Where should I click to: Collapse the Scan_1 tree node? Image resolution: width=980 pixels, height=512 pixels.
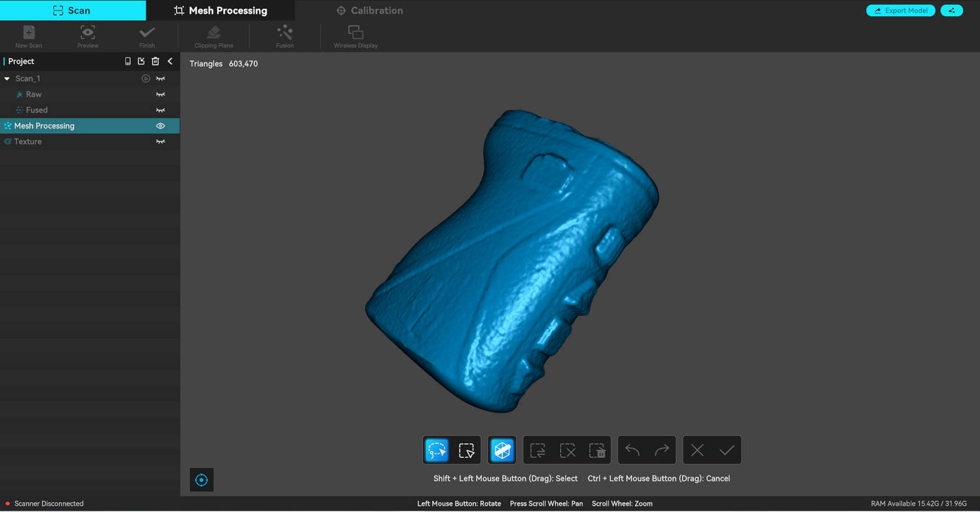(7, 78)
